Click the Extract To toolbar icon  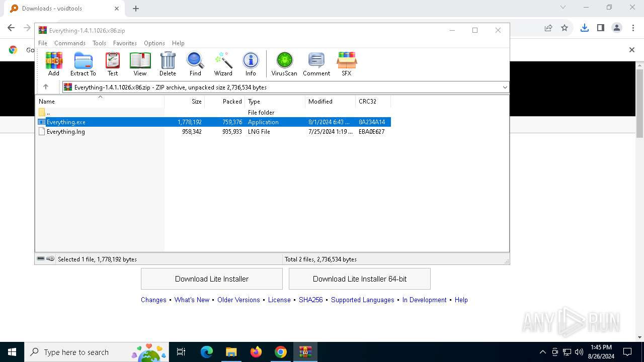coord(83,64)
